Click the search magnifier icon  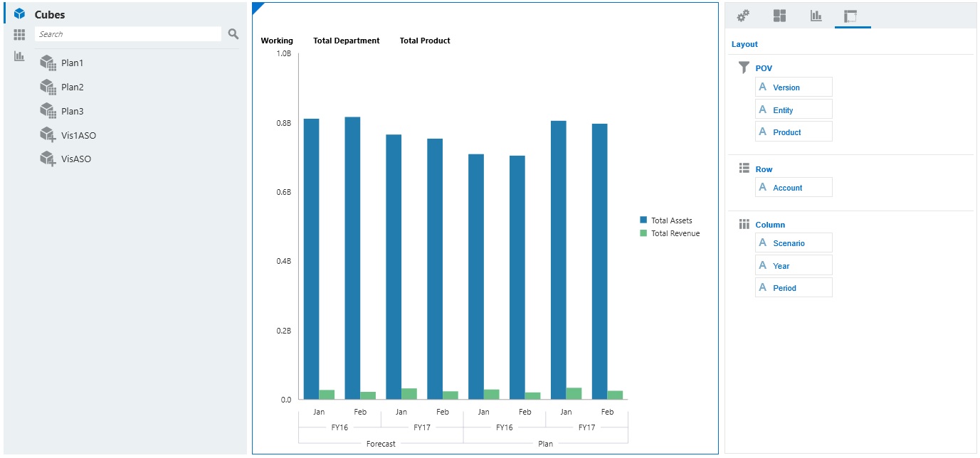[233, 33]
